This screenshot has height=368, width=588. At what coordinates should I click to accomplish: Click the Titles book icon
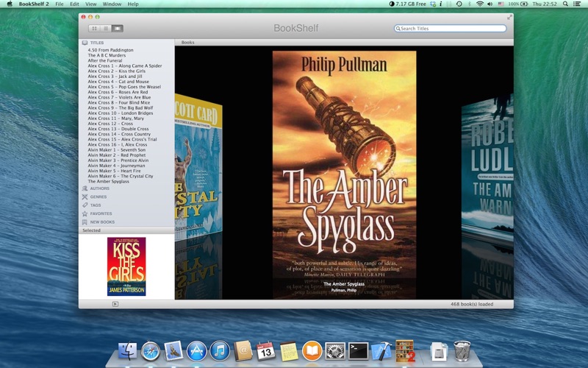[85, 43]
